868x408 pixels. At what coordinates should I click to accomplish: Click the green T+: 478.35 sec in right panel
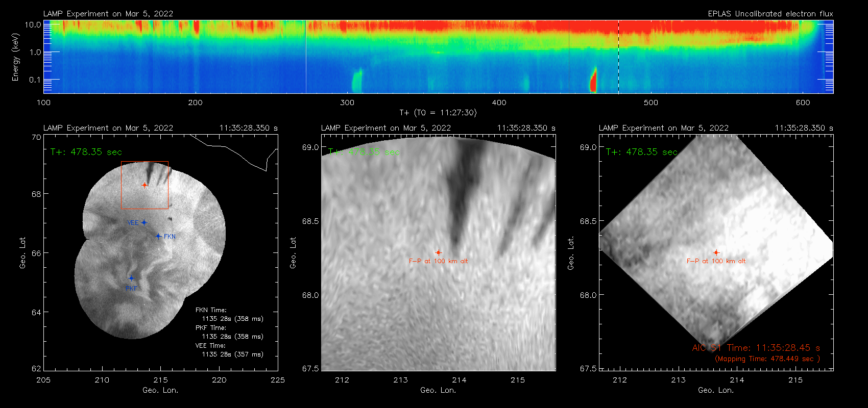(642, 152)
